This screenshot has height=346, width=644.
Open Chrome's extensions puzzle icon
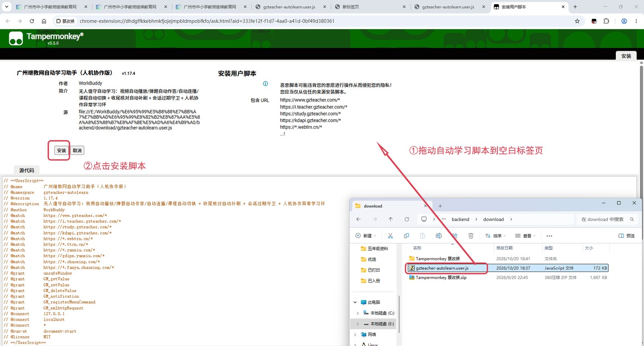point(606,21)
